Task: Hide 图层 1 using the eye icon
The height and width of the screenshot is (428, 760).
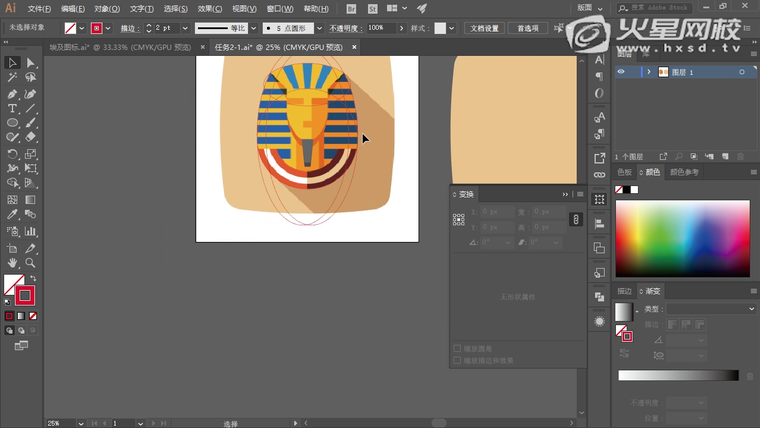Action: [x=621, y=72]
